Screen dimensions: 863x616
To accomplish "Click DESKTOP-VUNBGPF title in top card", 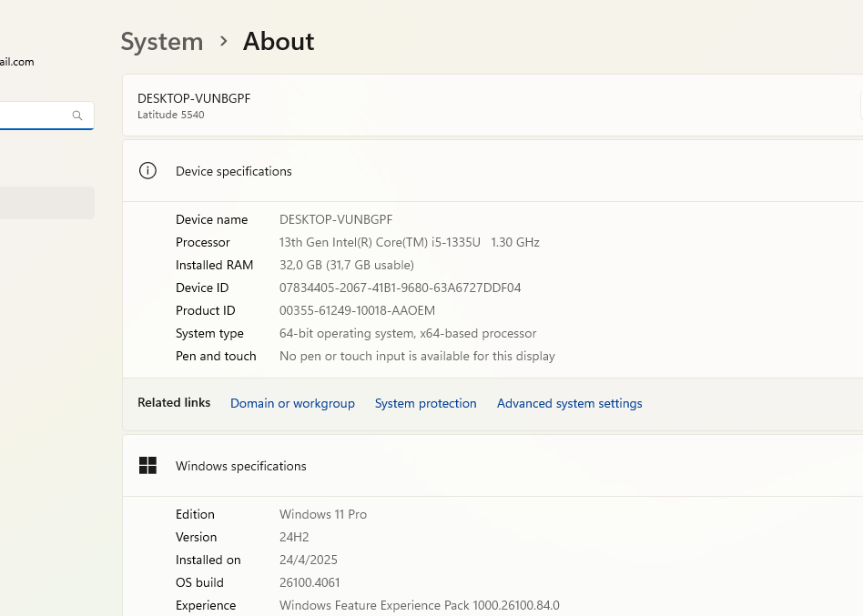I will [x=194, y=98].
